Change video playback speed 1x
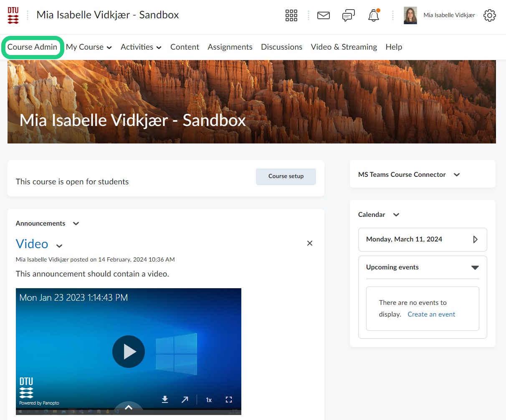Viewport: 506px width, 420px height. [209, 400]
